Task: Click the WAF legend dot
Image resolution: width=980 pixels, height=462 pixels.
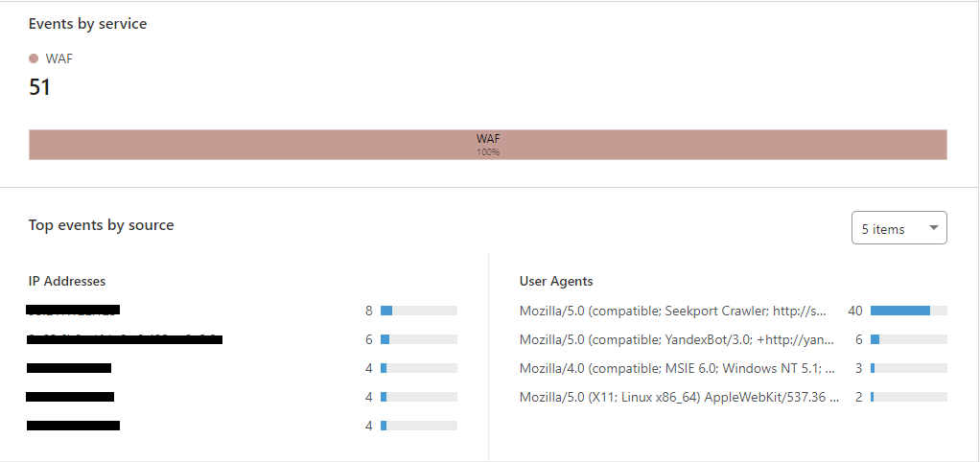Action: coord(34,58)
